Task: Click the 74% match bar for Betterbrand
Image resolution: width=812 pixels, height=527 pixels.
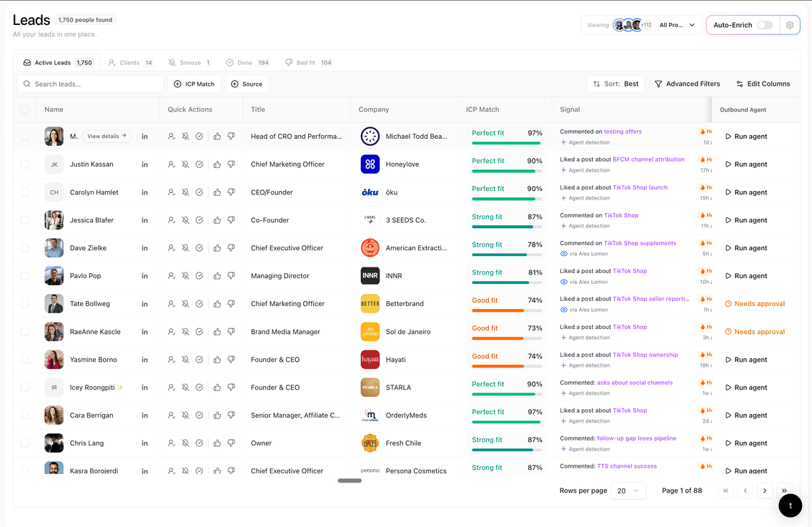Action: pos(507,310)
